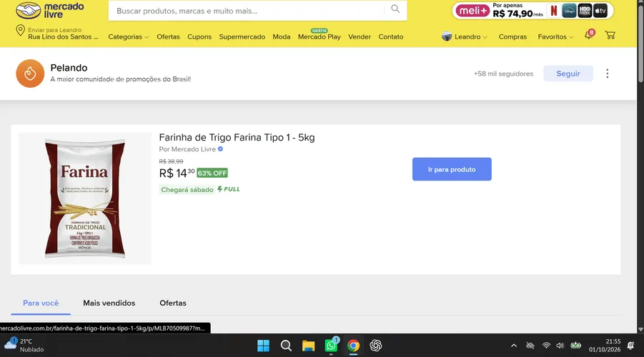Open the Compras link
The width and height of the screenshot is (644, 357).
512,36
